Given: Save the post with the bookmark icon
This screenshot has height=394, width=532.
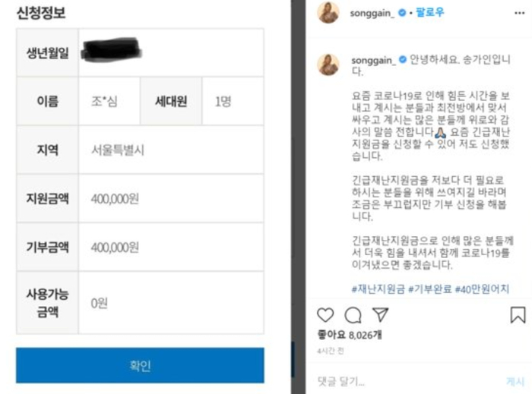Looking at the screenshot, I should coord(518,315).
